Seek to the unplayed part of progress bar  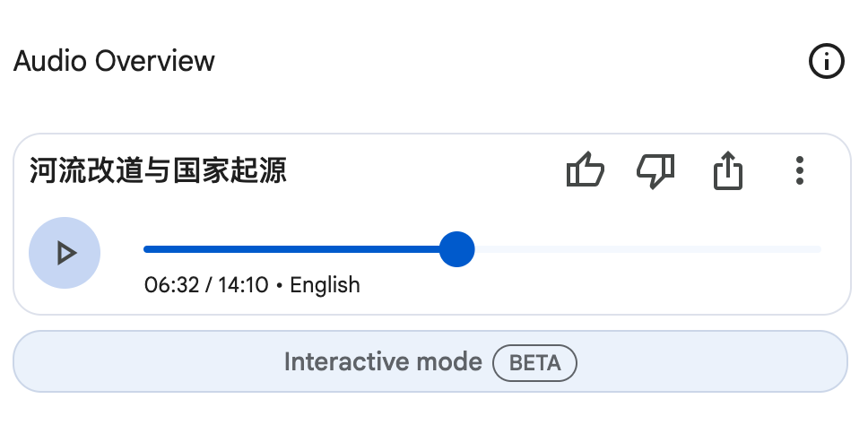(x=647, y=249)
